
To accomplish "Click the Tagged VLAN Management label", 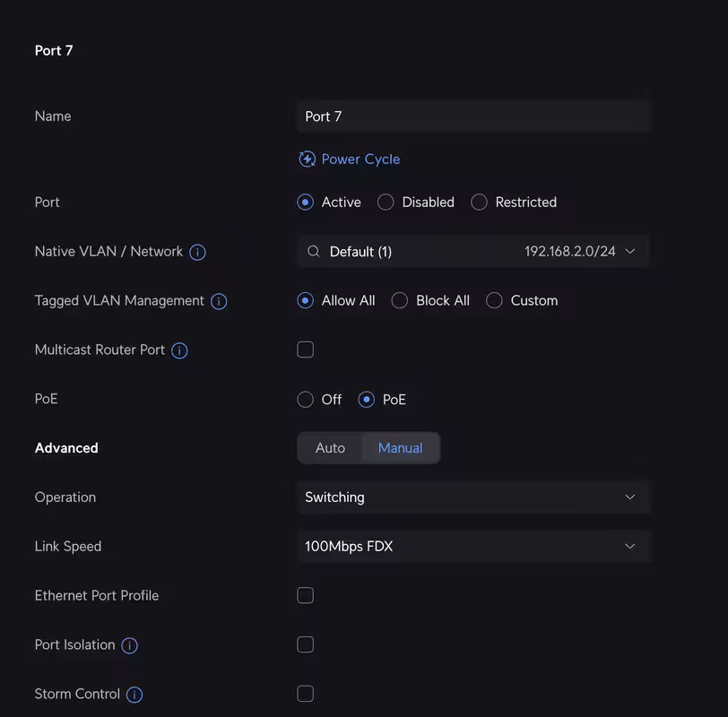I will point(119,301).
